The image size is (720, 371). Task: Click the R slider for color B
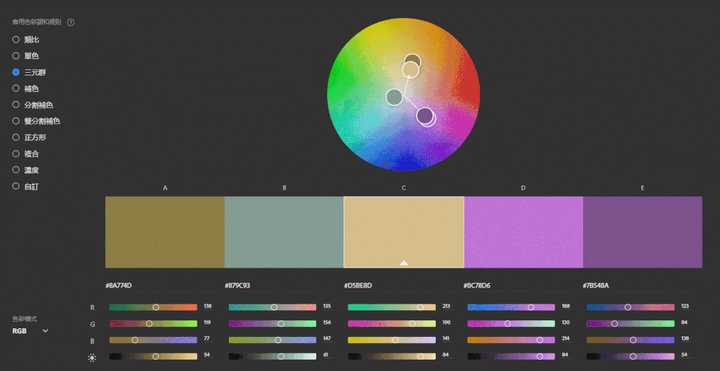click(272, 307)
